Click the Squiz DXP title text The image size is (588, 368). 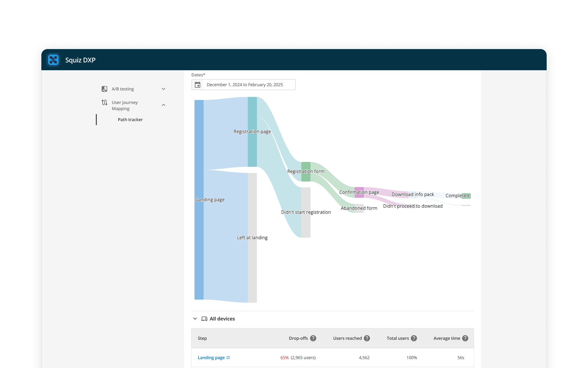80,60
